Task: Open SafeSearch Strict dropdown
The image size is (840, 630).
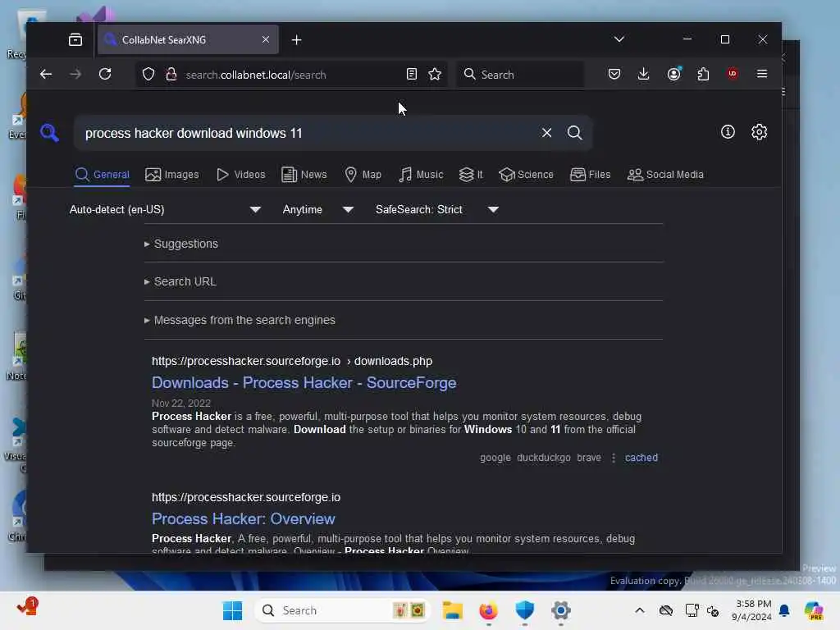Action: pos(437,209)
